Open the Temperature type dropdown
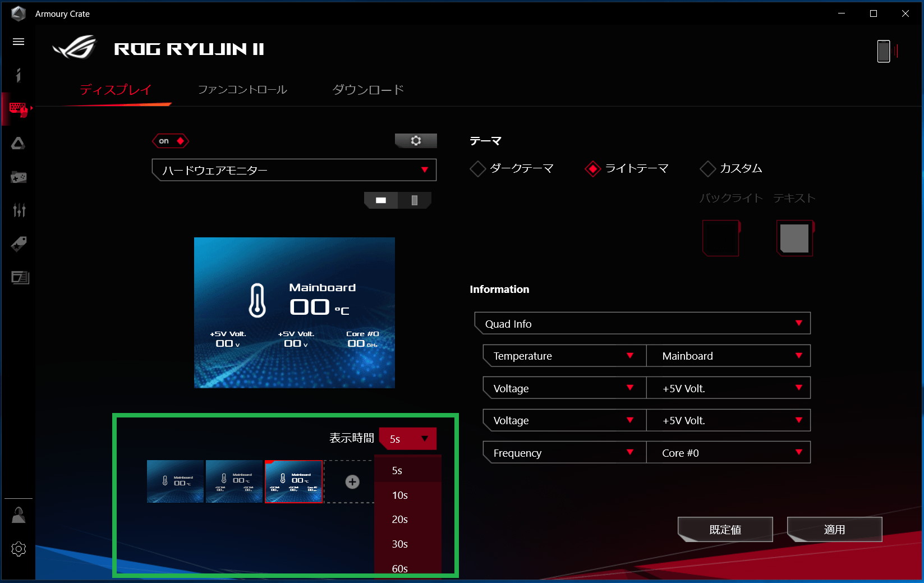The width and height of the screenshot is (924, 583). (564, 356)
